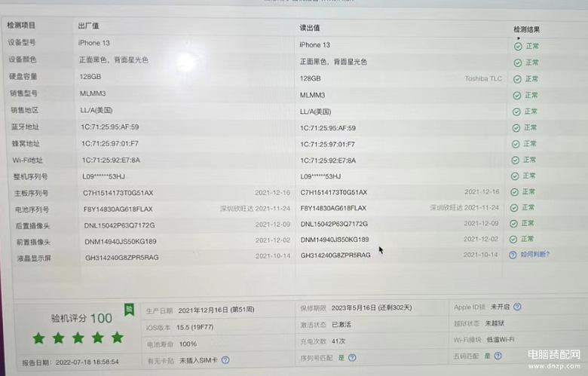Click 正常 check icon in 设备颜色 row
The image size is (588, 376).
tap(517, 63)
